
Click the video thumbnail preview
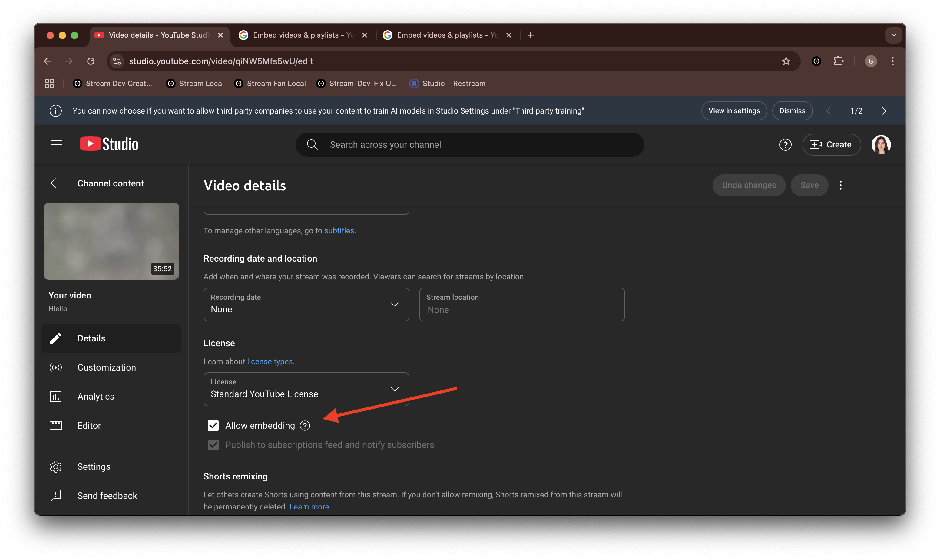pyautogui.click(x=111, y=241)
